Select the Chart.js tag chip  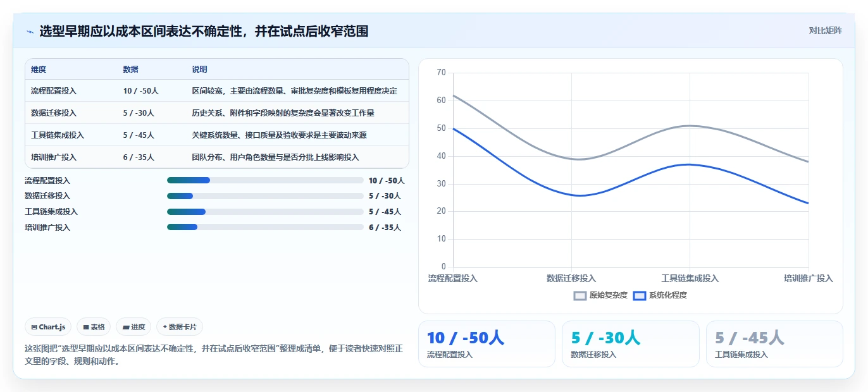point(48,327)
